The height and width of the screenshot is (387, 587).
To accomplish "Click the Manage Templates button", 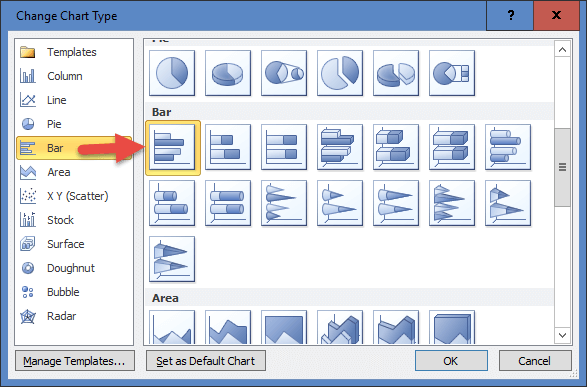I will pos(75,361).
